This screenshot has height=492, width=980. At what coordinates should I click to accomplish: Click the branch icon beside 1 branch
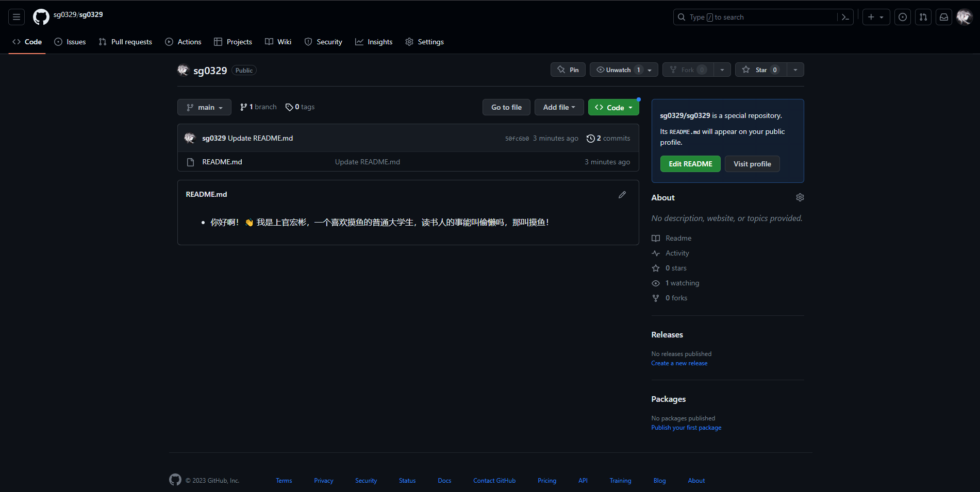click(x=243, y=107)
